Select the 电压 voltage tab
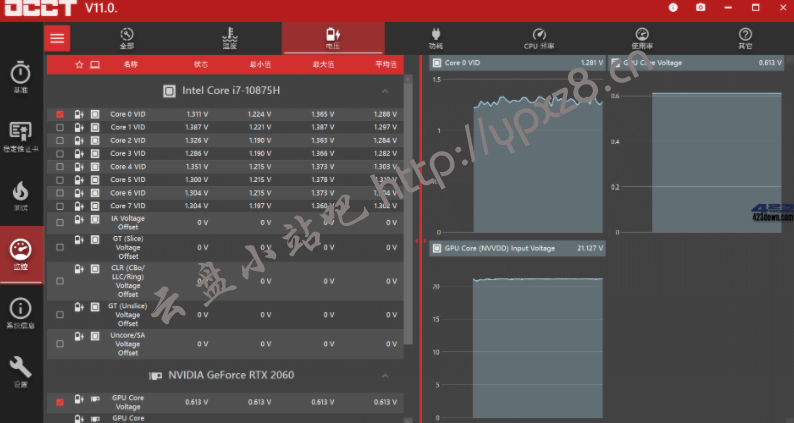The width and height of the screenshot is (794, 423). (333, 39)
